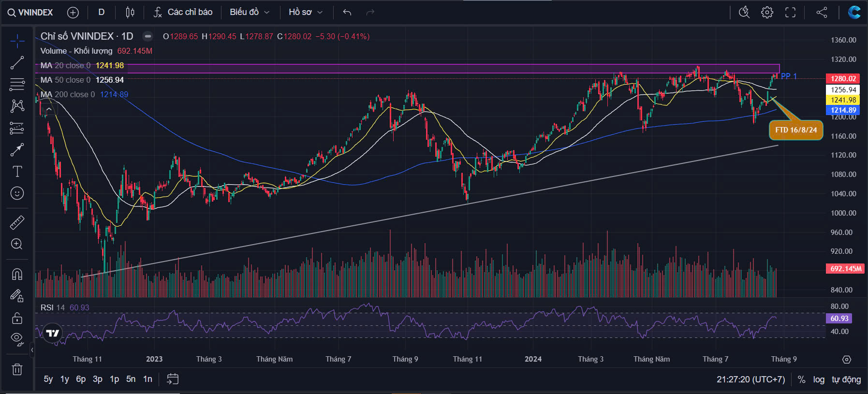Enter fullscreen chart mode
Viewport: 868px width, 394px height.
790,12
